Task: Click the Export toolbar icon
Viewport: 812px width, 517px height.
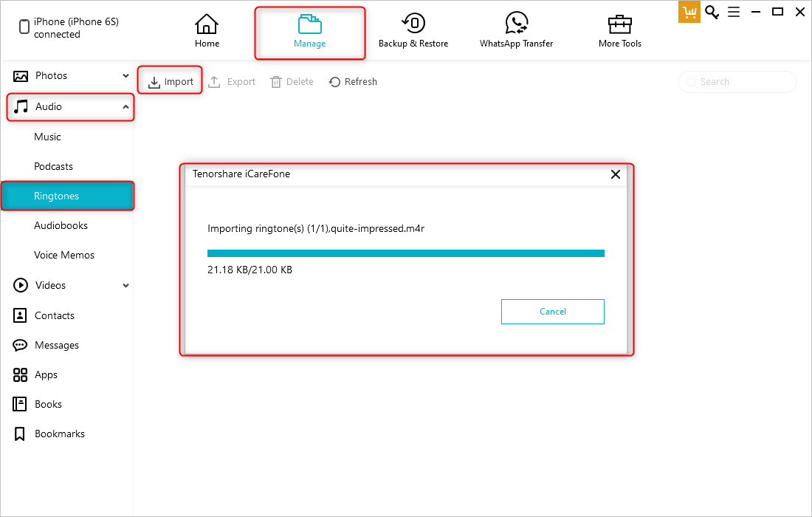Action: [215, 82]
